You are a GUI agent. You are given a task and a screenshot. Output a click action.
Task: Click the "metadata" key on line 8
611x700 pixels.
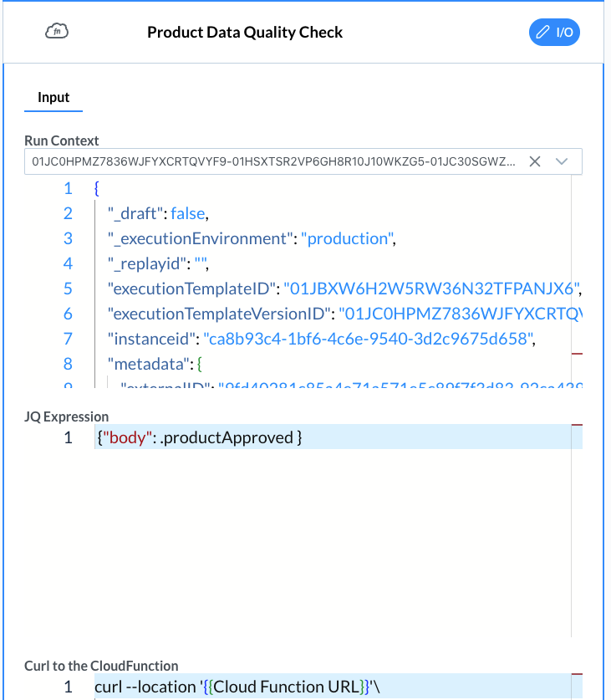(x=139, y=364)
